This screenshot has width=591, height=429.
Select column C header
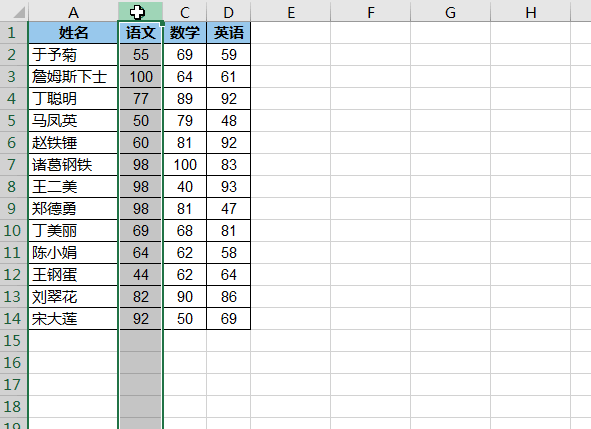point(185,11)
